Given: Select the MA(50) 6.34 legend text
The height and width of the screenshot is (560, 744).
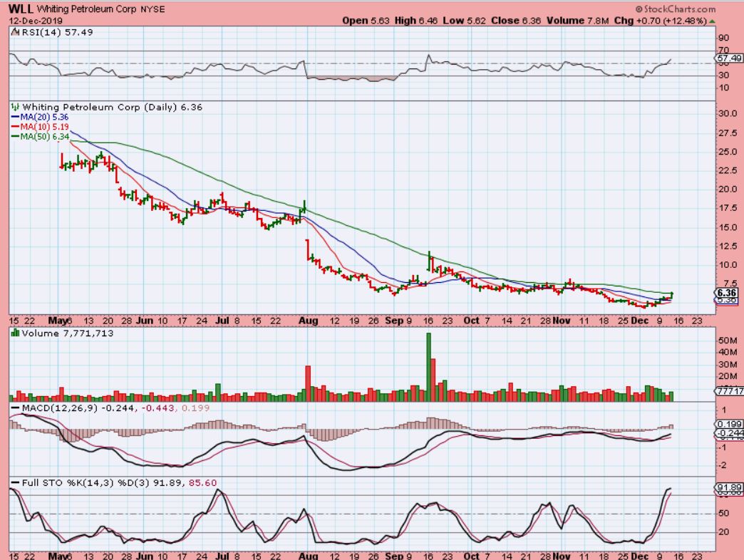Looking at the screenshot, I should pos(45,137).
